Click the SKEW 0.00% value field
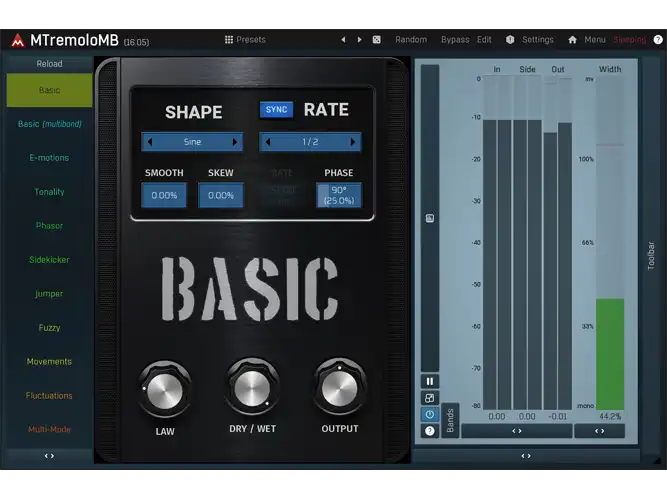Screen dimensions: 667x500 [221, 195]
